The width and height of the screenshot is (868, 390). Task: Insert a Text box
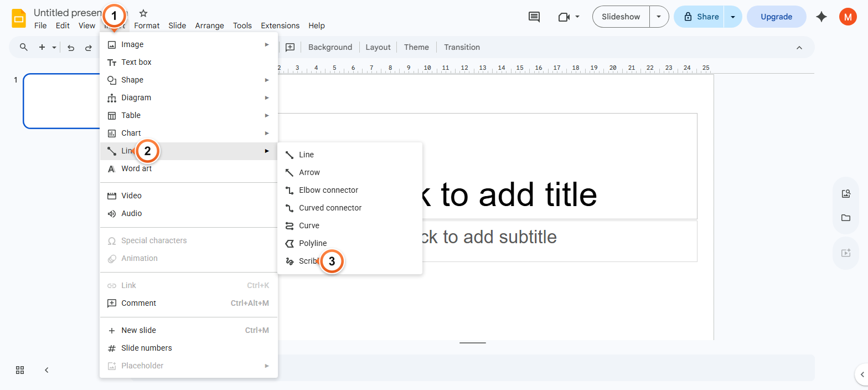pyautogui.click(x=189, y=62)
